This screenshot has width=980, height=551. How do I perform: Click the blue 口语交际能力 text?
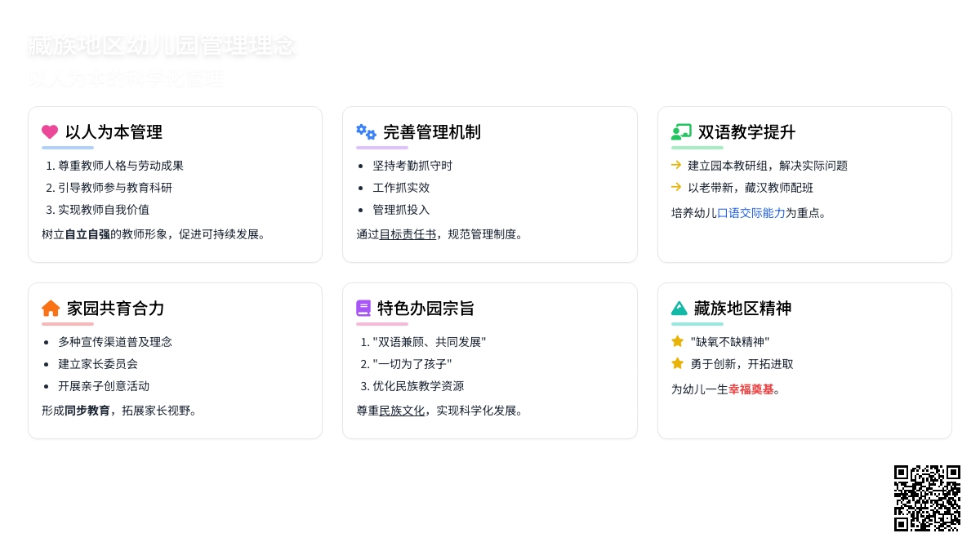pyautogui.click(x=751, y=213)
